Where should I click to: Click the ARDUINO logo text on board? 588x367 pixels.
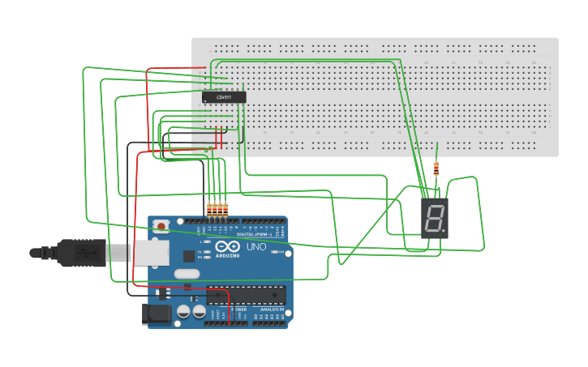[x=228, y=256]
